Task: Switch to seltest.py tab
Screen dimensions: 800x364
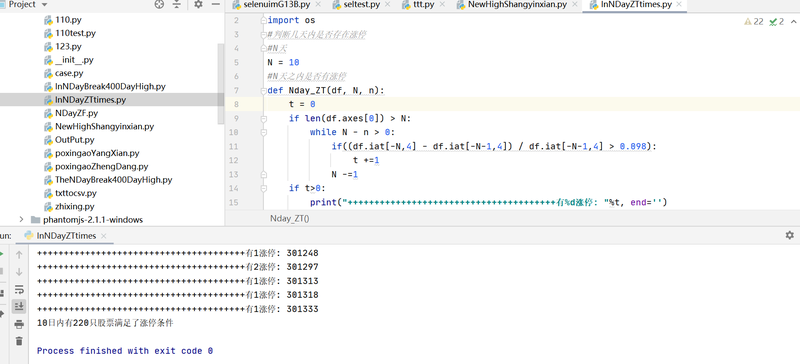Action: point(361,5)
